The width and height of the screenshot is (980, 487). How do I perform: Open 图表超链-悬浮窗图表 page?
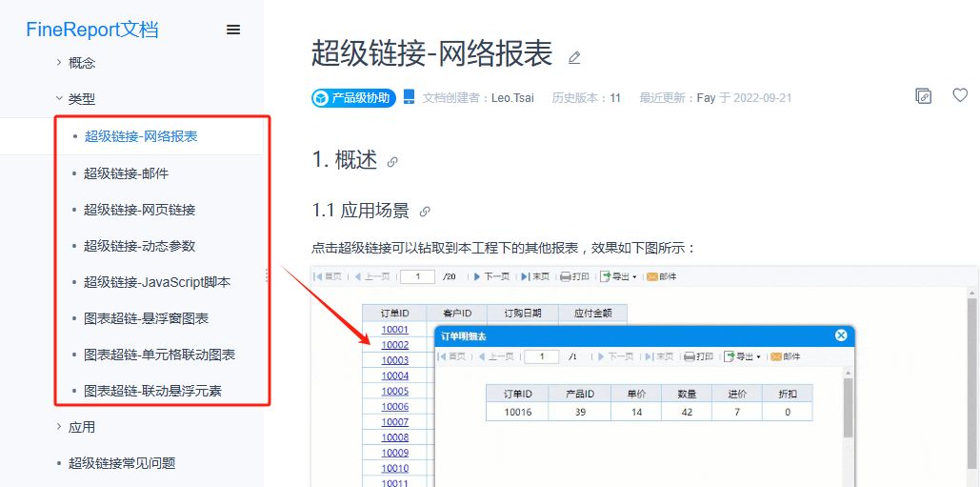147,319
